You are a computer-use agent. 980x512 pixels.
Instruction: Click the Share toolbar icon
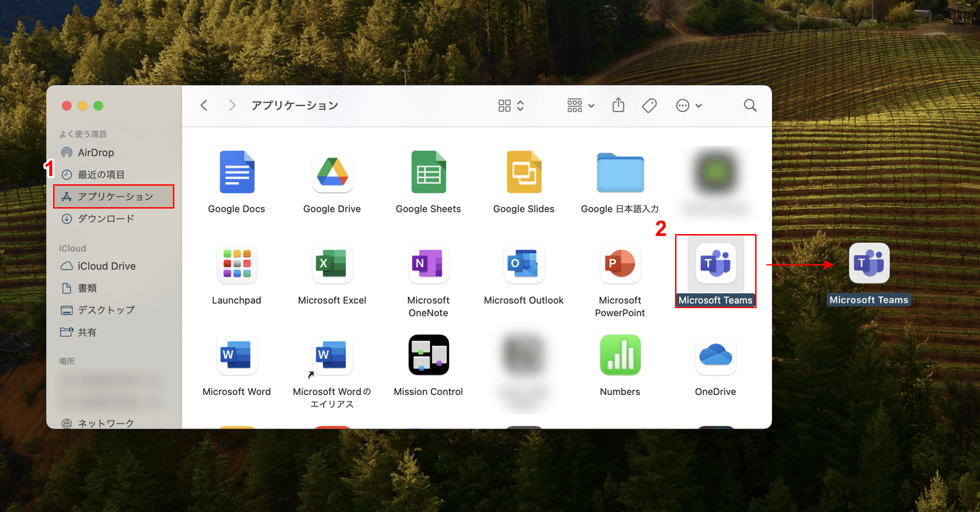coord(619,106)
